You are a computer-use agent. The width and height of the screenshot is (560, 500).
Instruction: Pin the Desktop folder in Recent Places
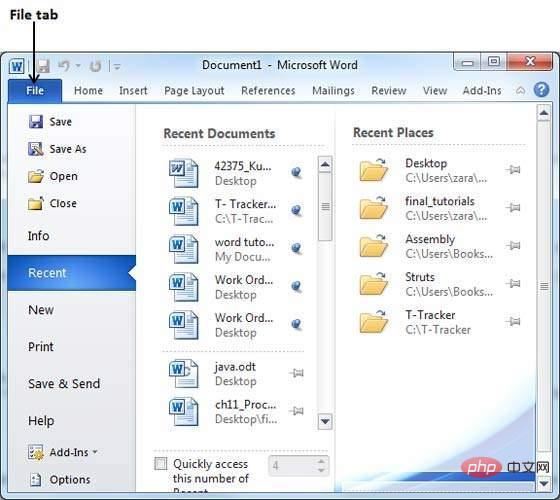coord(513,169)
